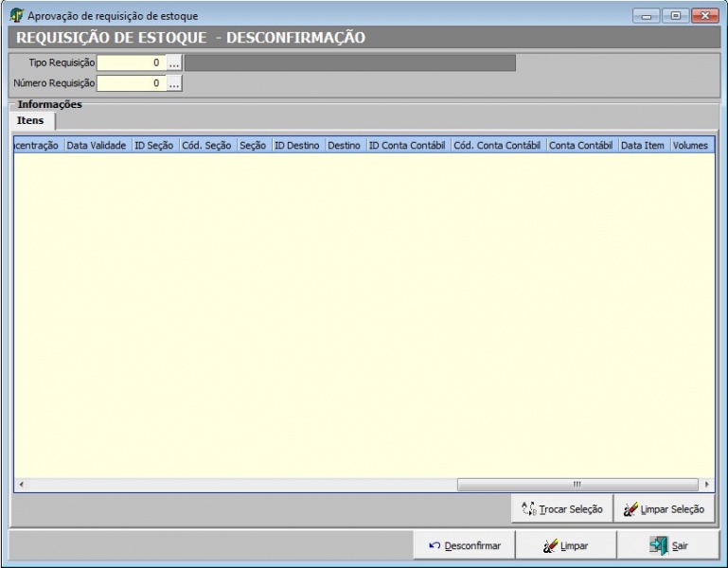Click the application icon in title bar
This screenshot has height=568, width=728.
17,16
